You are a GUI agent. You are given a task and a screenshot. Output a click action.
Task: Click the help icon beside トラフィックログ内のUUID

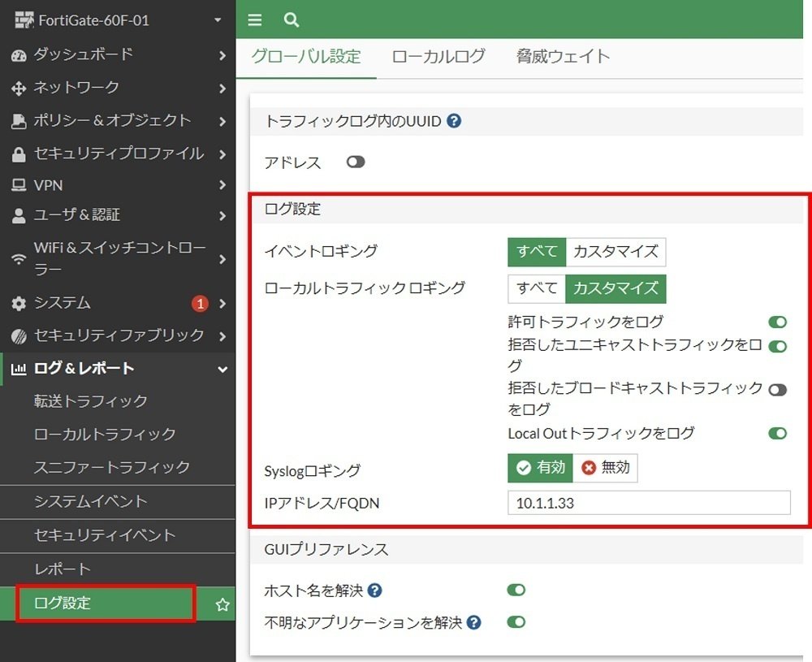pos(454,122)
